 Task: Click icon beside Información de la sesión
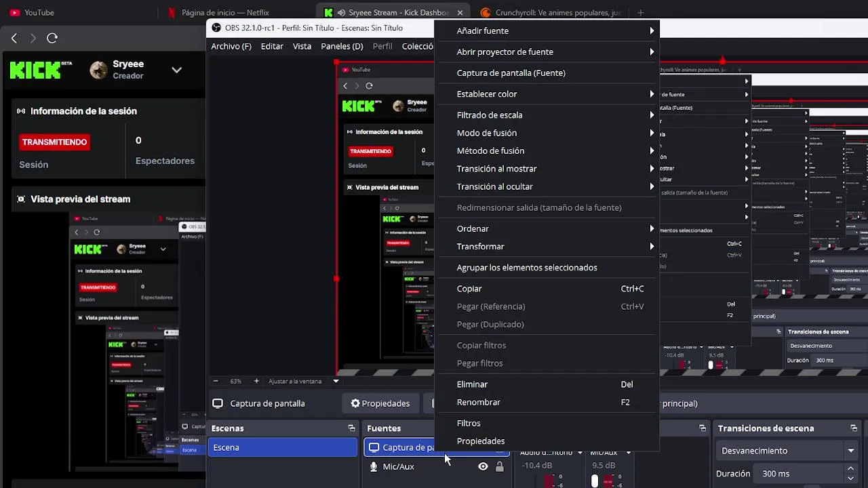pos(21,111)
